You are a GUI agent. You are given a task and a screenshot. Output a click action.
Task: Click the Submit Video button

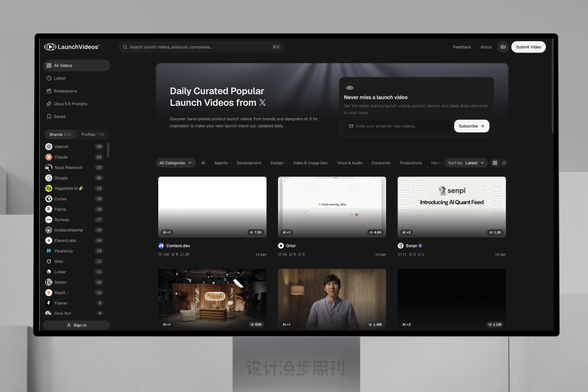pos(529,47)
